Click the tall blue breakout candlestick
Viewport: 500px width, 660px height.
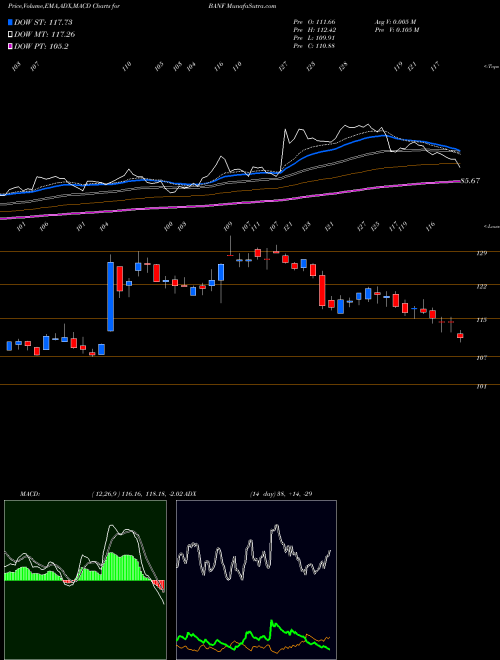tap(110, 296)
